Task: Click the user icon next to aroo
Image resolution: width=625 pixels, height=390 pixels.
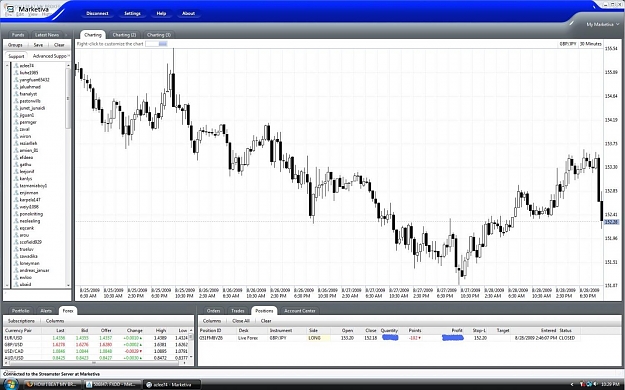Action: point(16,235)
